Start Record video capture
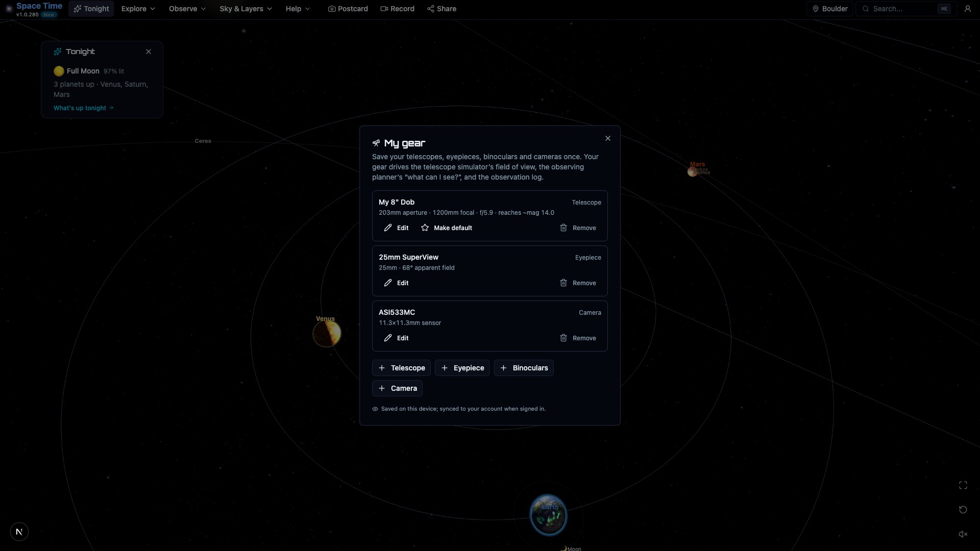980x551 pixels. tap(397, 9)
